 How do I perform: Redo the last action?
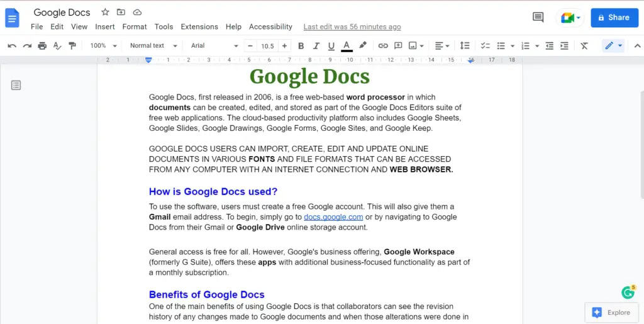27,45
